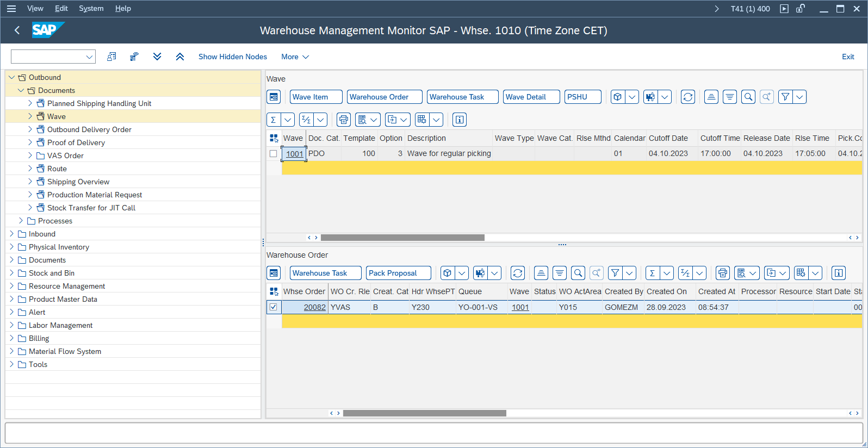This screenshot has width=868, height=448.
Task: Click the Refresh icon in Wave toolbar
Action: (x=688, y=97)
